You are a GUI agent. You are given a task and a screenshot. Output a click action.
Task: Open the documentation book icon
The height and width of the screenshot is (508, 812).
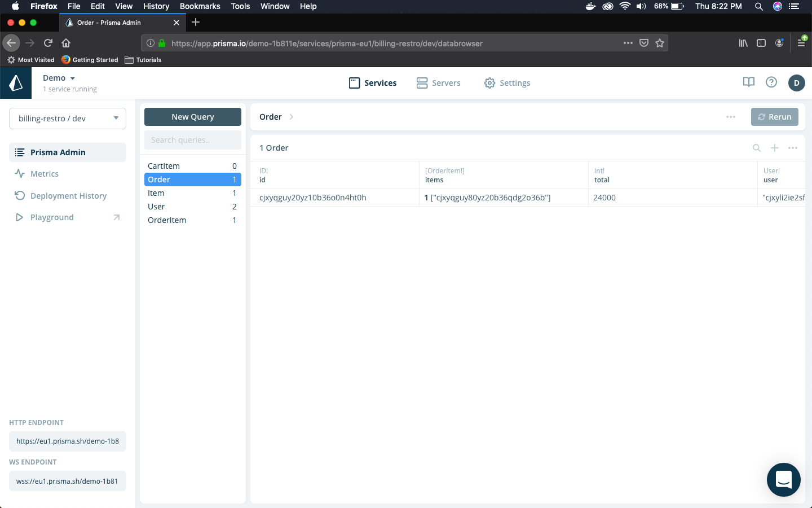[749, 82]
